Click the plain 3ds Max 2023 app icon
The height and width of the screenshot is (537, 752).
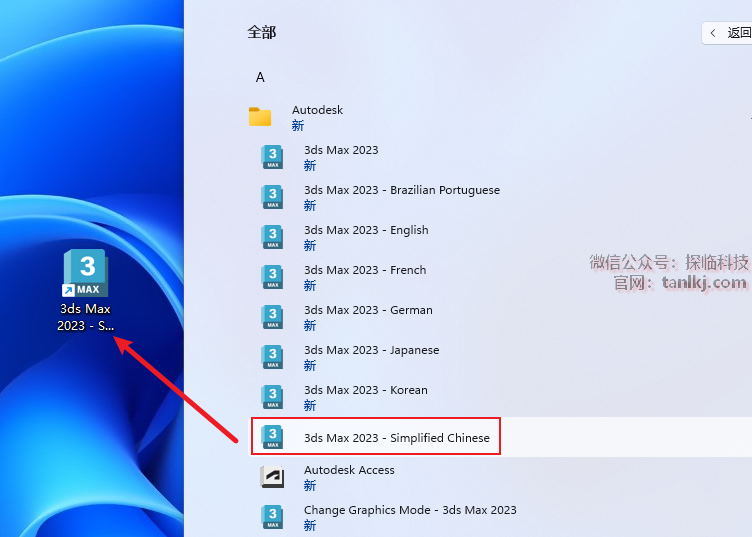pos(272,157)
